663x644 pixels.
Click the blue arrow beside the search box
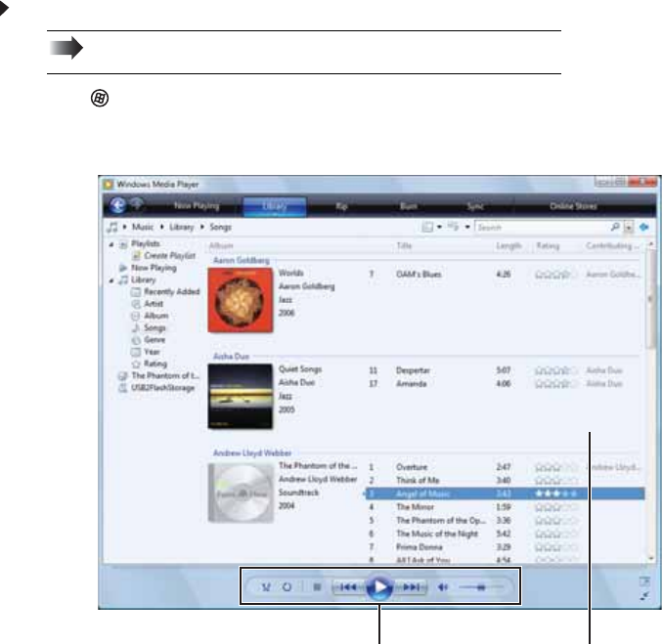coord(644,228)
